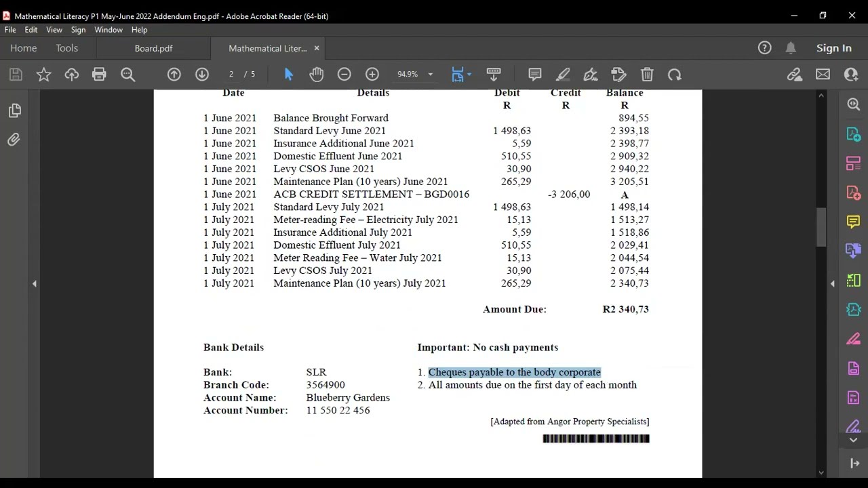Bookmark the file with the star icon
This screenshot has height=488, width=868.
tap(43, 75)
